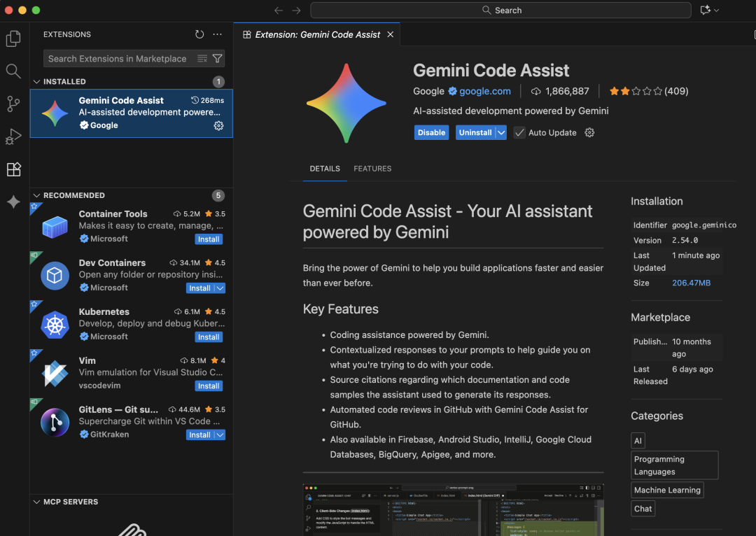Open Dev Containers Install dropdown arrow
Screen dimensions: 756x536
coord(220,288)
